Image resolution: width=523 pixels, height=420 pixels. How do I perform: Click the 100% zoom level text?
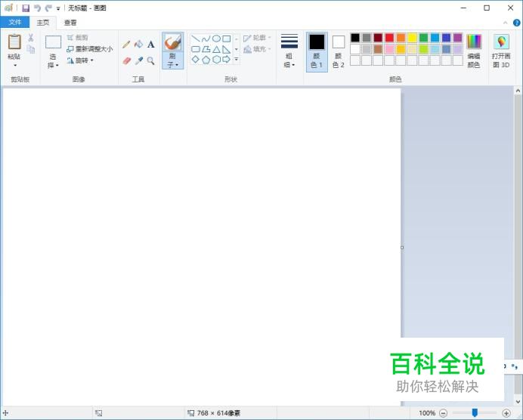(x=427, y=413)
